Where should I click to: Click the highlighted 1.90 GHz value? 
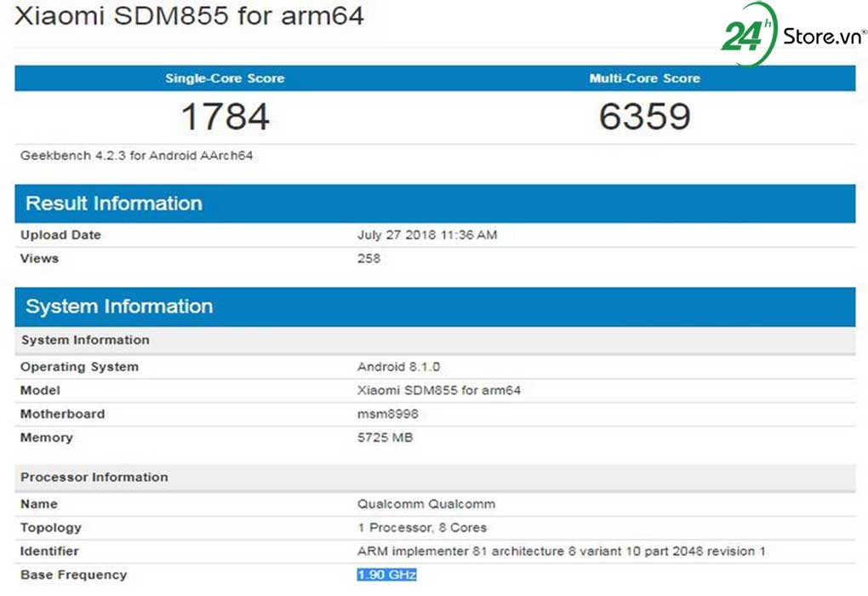click(x=386, y=575)
